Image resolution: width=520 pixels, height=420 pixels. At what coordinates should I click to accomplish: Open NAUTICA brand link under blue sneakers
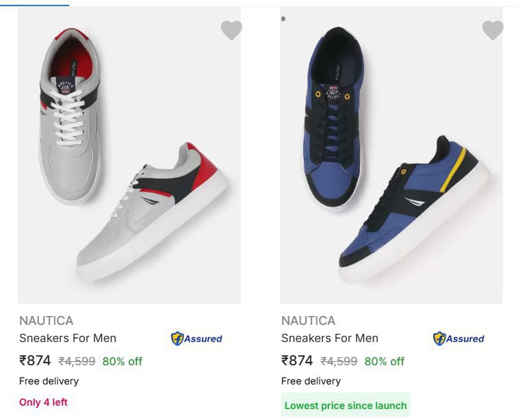pyautogui.click(x=308, y=321)
